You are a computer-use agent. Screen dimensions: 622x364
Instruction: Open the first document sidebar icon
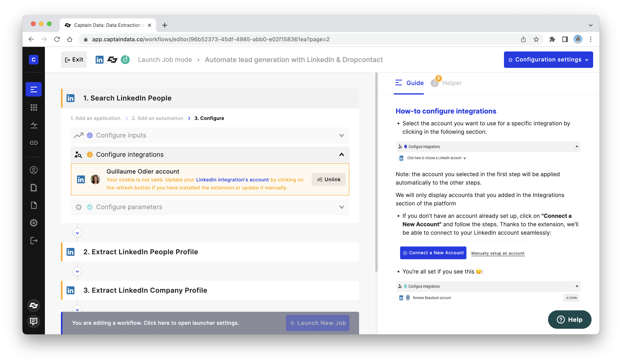tap(34, 188)
